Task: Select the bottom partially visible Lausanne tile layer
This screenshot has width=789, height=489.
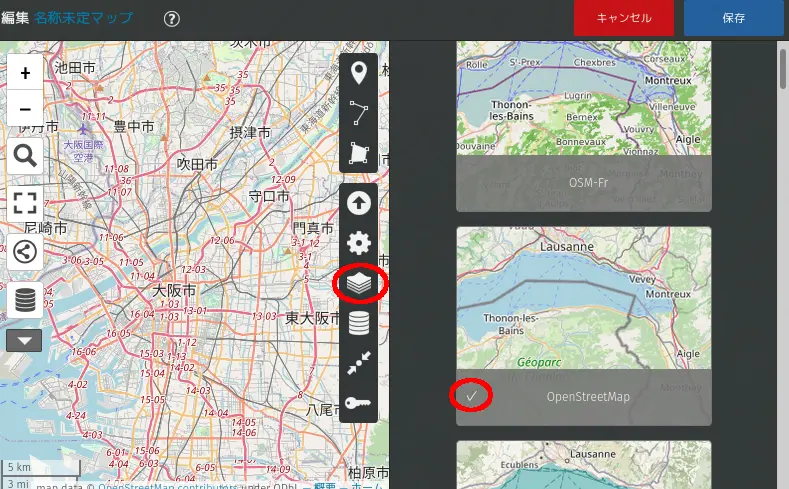Action: tap(584, 465)
